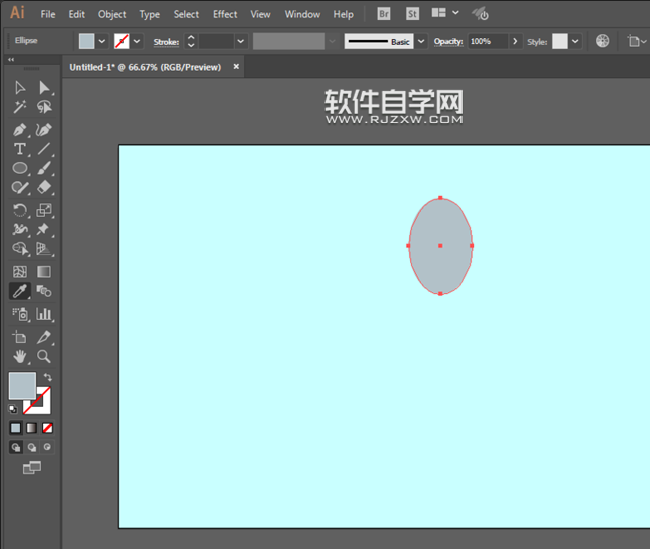Image resolution: width=650 pixels, height=549 pixels.
Task: Click the large fill color swatch
Action: tap(21, 385)
